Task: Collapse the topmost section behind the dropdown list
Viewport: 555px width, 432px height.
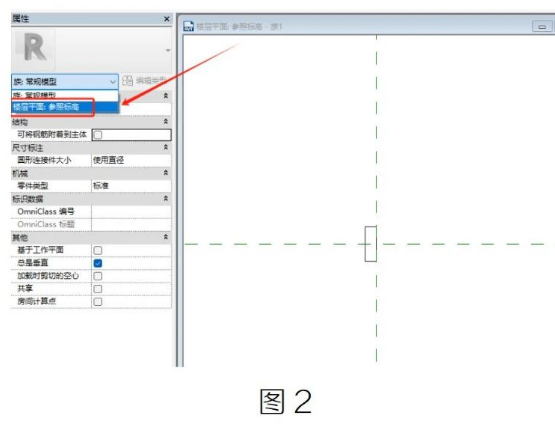Action: (x=165, y=96)
